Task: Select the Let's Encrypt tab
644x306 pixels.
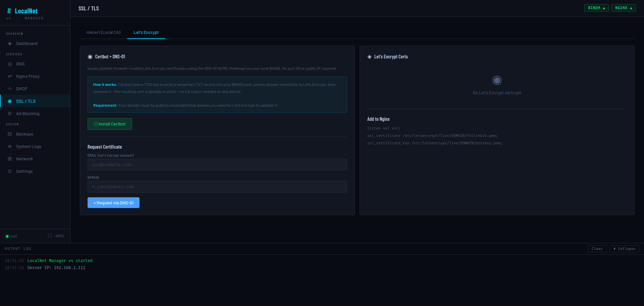Action: (146, 33)
